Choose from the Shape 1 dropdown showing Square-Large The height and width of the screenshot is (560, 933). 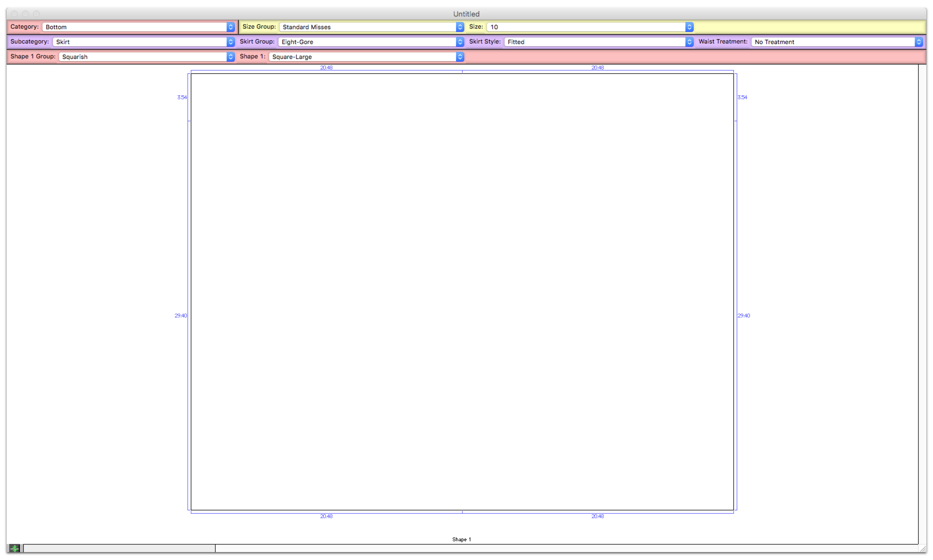click(366, 57)
